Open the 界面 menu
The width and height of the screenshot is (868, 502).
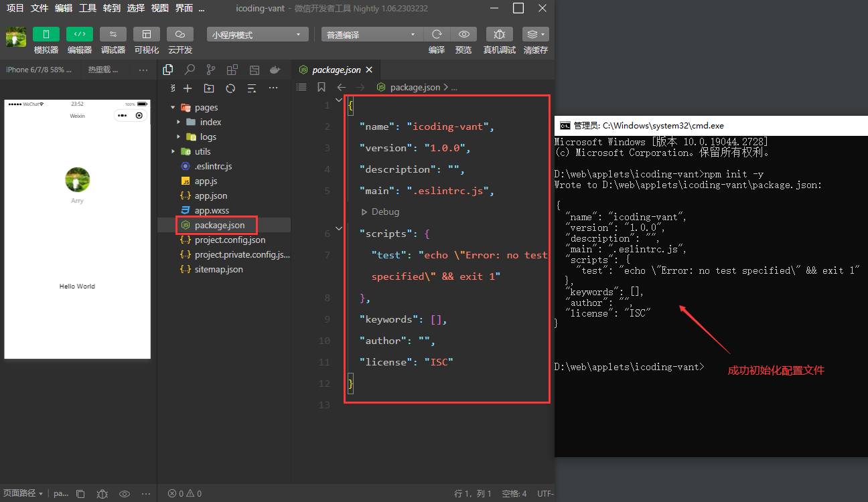point(184,8)
